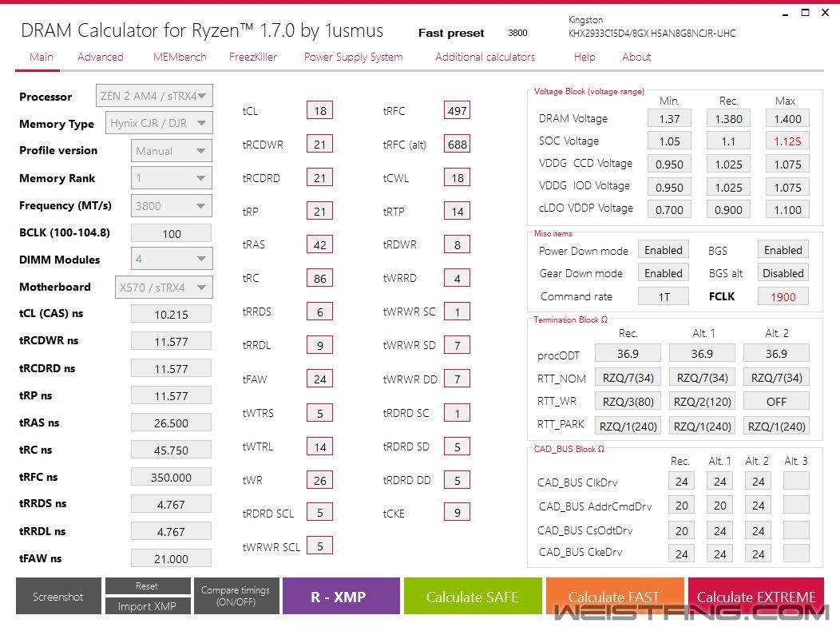Click the Screenshot button
Image resolution: width=840 pixels, height=631 pixels.
point(58,596)
